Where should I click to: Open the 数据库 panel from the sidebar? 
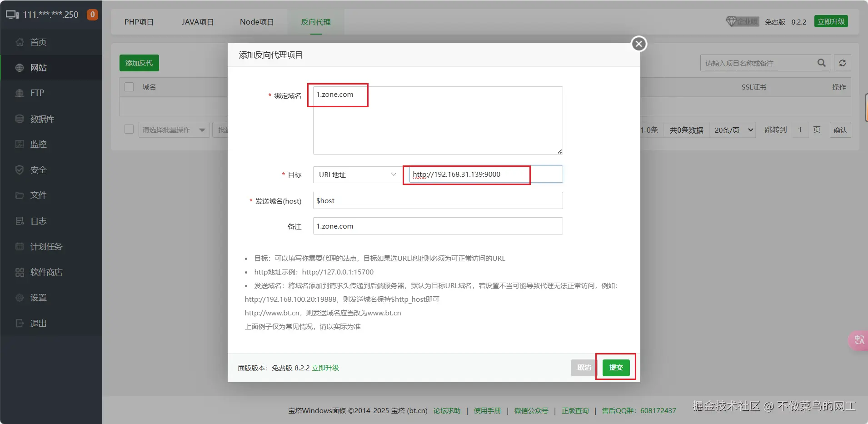[42, 119]
